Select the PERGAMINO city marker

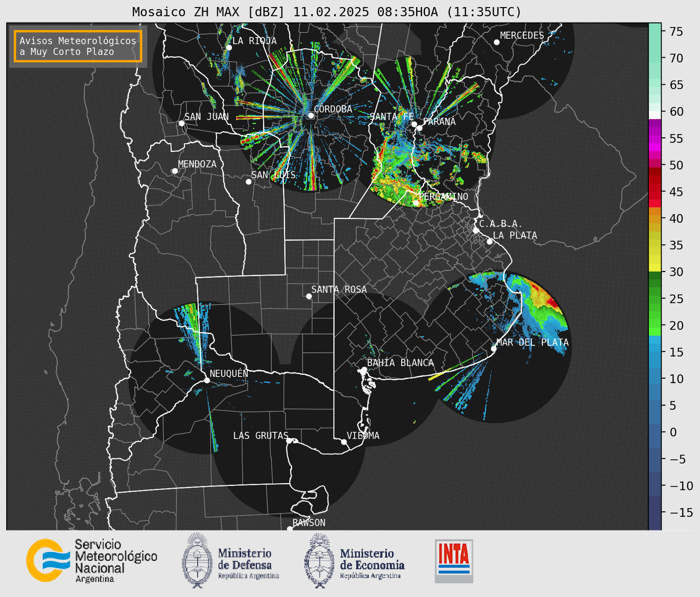(416, 203)
